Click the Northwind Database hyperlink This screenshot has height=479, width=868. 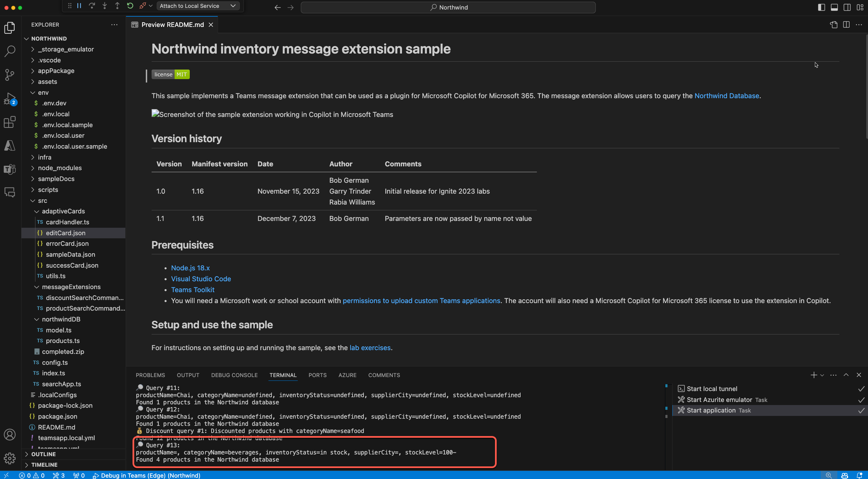727,95
